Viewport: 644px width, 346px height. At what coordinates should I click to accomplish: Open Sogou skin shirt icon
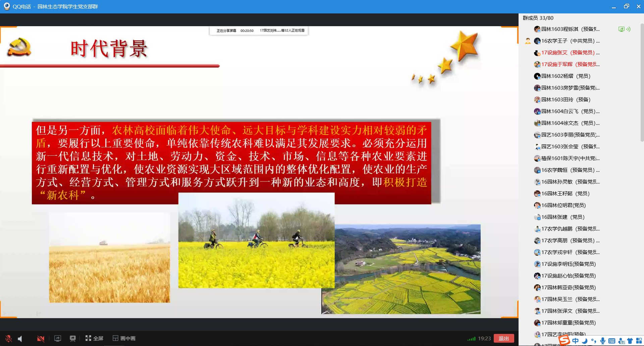630,341
